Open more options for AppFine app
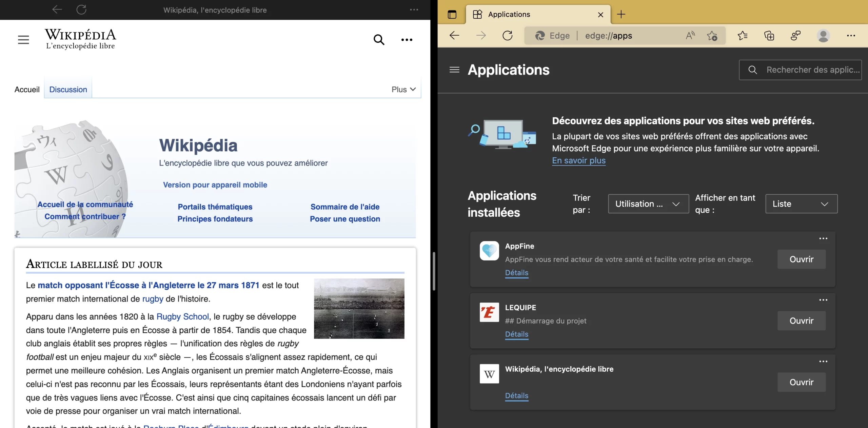This screenshot has width=868, height=428. pos(823,238)
